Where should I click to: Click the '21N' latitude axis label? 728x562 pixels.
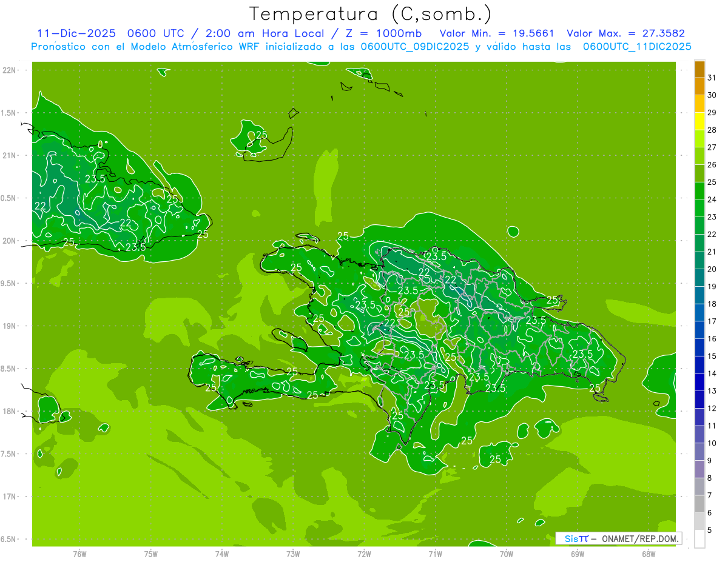pos(10,156)
